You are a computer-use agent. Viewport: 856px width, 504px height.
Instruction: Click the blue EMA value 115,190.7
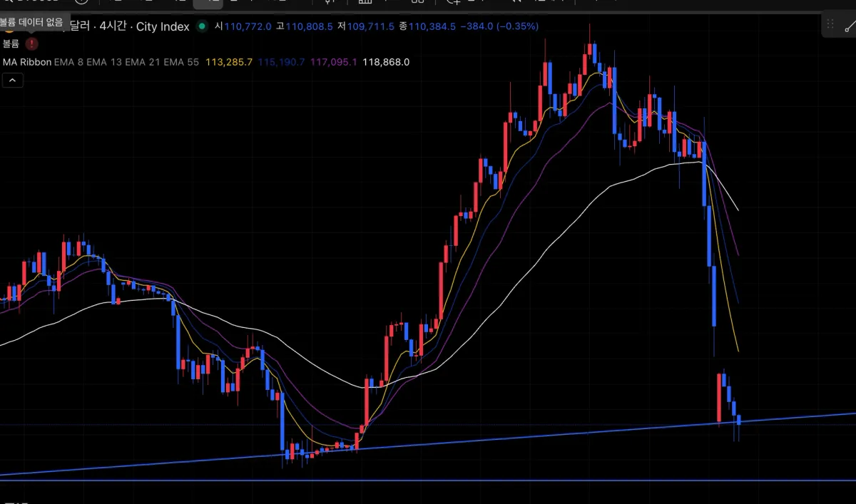click(x=281, y=62)
